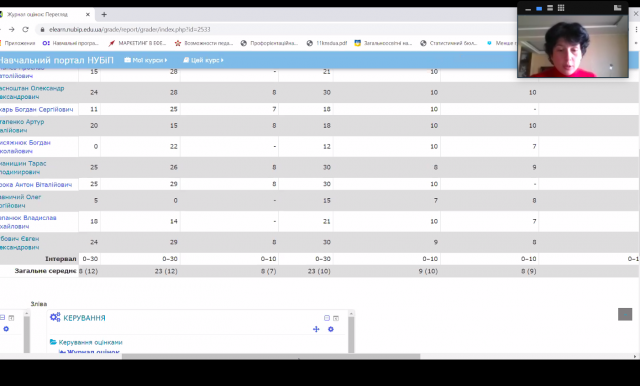Collapse the КЕРУВАННЯ block with its minus toggle
This screenshot has height=386, width=640.
click(327, 318)
